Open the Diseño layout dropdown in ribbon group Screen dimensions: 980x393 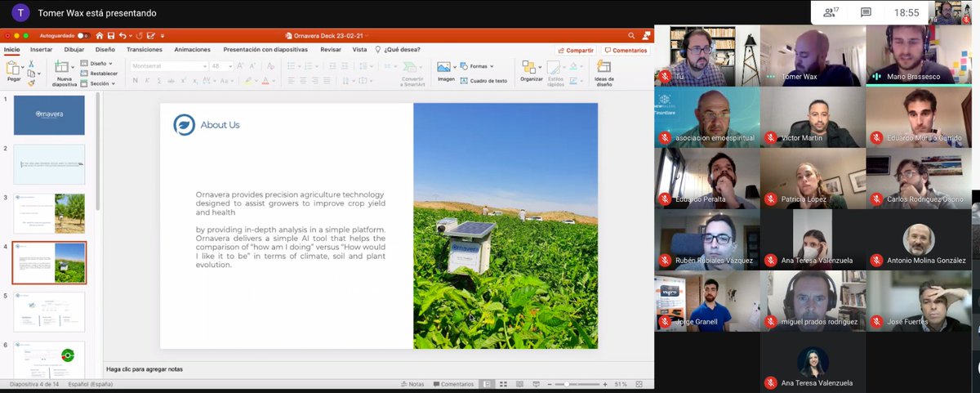pos(98,63)
